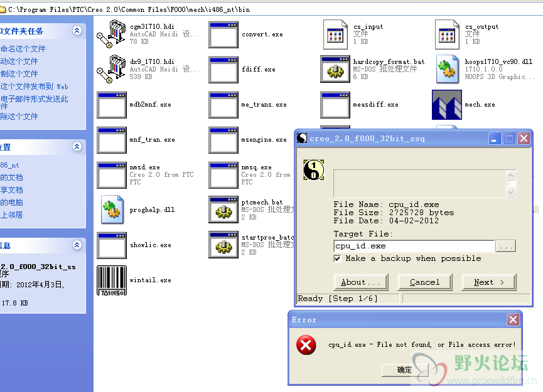This screenshot has width=543, height=392.
Task: Click the 'showlic.exe' file name
Action: tap(150, 245)
